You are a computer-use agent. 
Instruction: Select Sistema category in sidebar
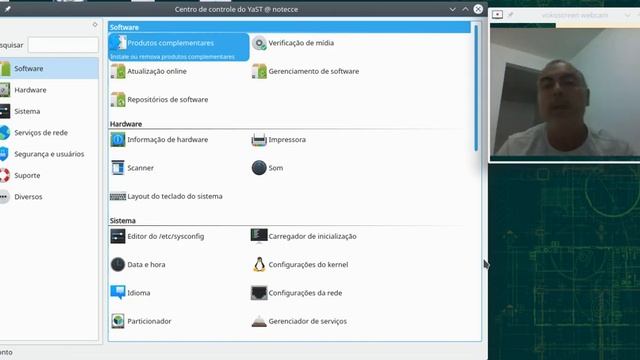pyautogui.click(x=49, y=111)
